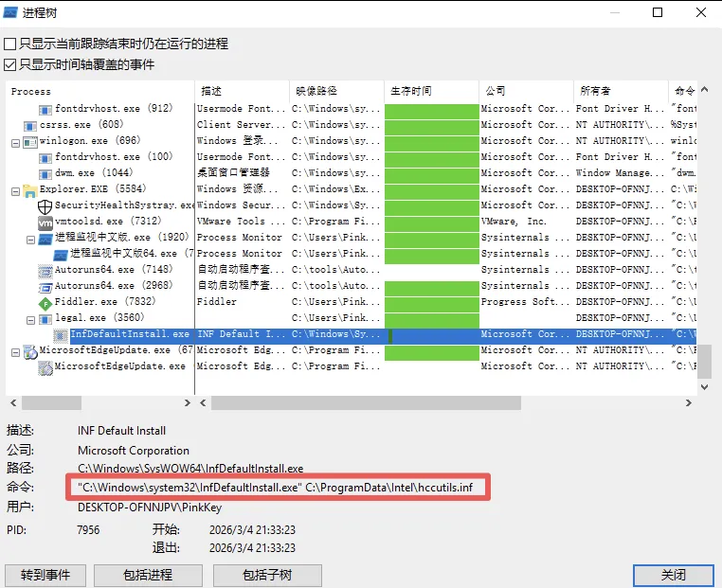Click the INF Default Install description value
Image resolution: width=722 pixels, height=588 pixels.
point(121,431)
